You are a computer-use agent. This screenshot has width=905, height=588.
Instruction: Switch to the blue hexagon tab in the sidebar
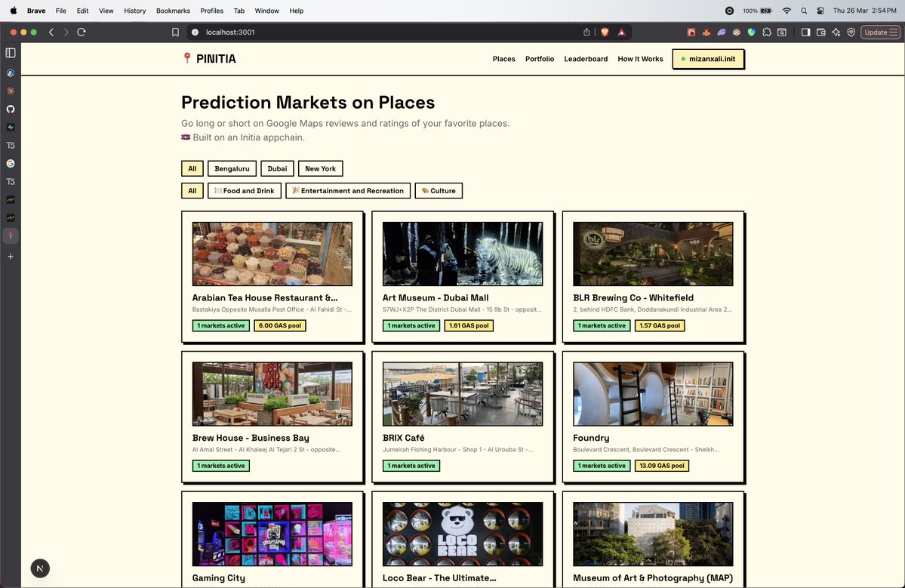[11, 72]
